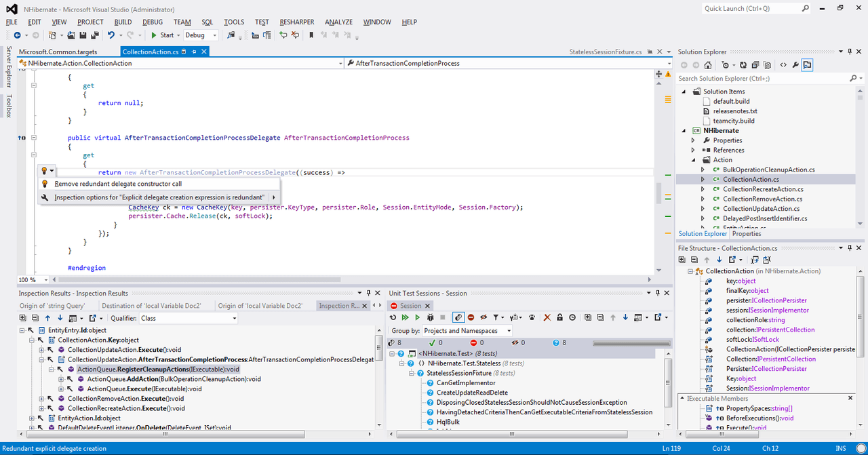The image size is (868, 455).
Task: Expand BulkOperationCleanupAction.cs in Solution Explorer
Action: (x=703, y=170)
